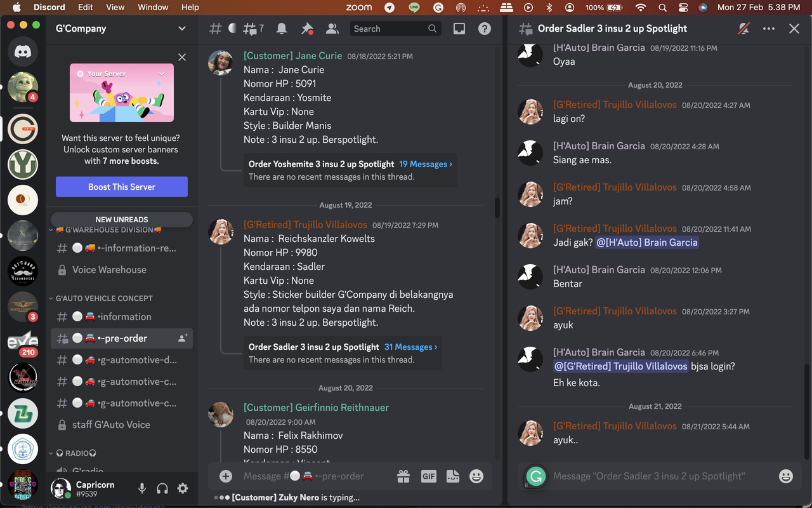The height and width of the screenshot is (508, 812).
Task: Open staff G'Auto Voice channel
Action: (x=122, y=425)
